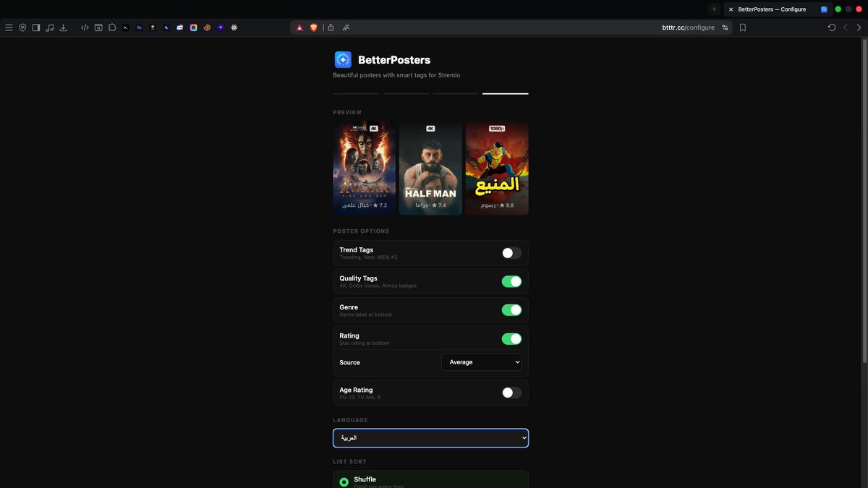Go to the fourth highlighted step bar
The image size is (868, 488).
click(506, 93)
